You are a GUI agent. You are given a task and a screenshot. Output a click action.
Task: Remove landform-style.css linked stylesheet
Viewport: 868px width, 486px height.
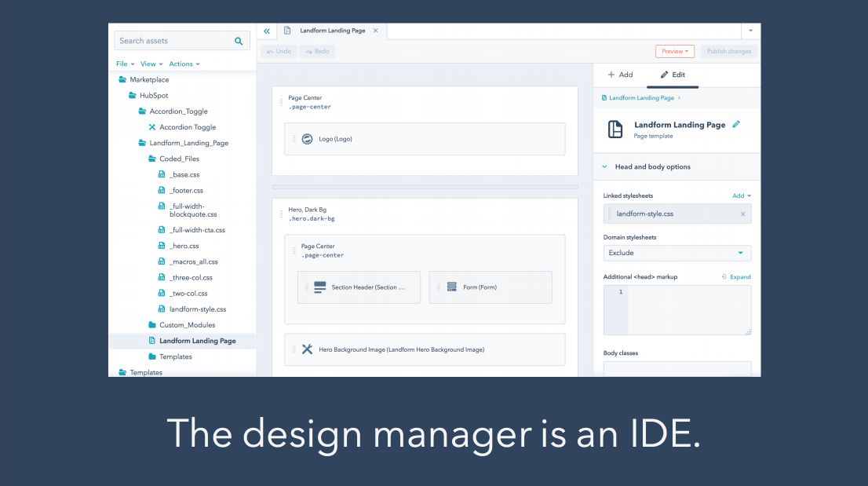coord(742,214)
